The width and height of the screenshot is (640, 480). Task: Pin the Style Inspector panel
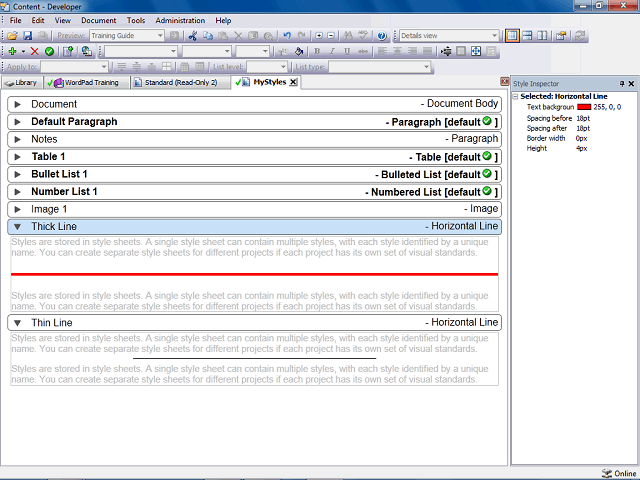click(622, 84)
